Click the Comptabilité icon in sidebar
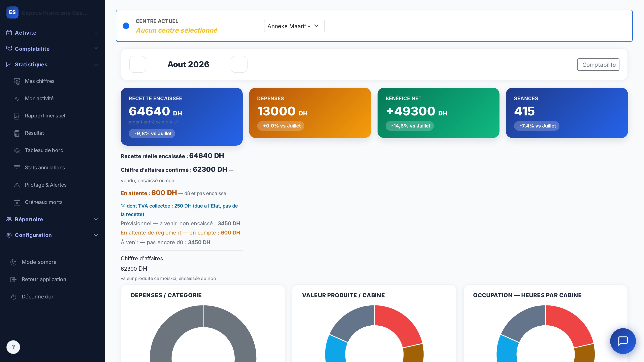Screen dimensions: 644x362 tap(9, 48)
